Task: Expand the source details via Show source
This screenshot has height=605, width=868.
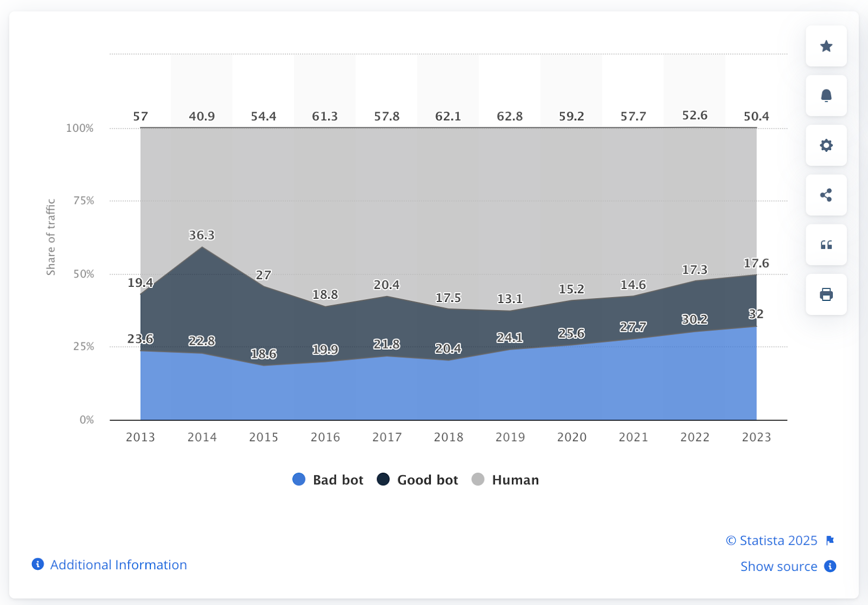Action: 779,566
